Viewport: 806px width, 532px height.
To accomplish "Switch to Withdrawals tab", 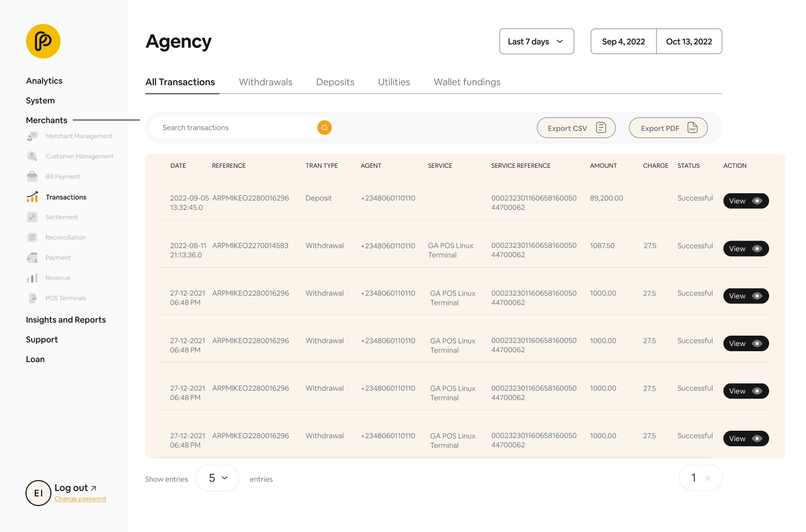I will pyautogui.click(x=266, y=82).
